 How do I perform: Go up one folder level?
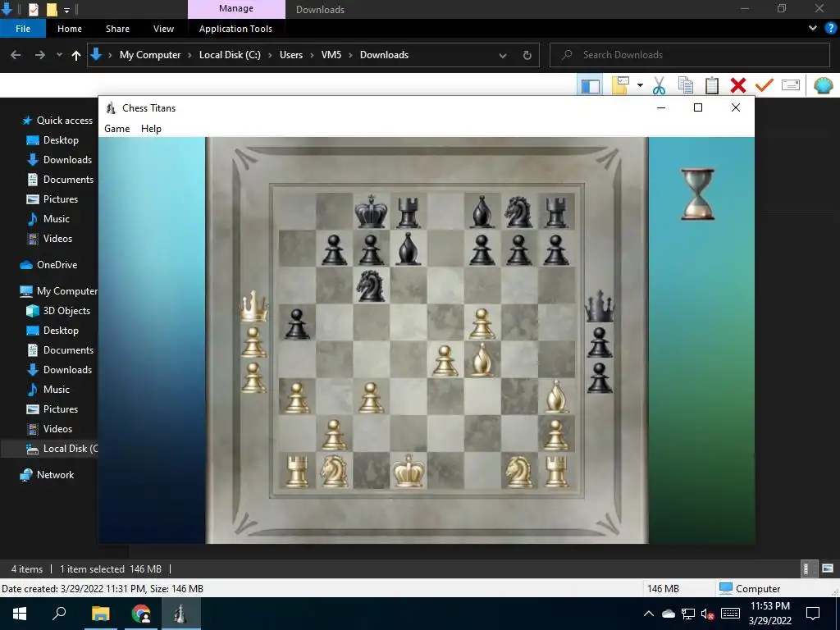(x=76, y=55)
